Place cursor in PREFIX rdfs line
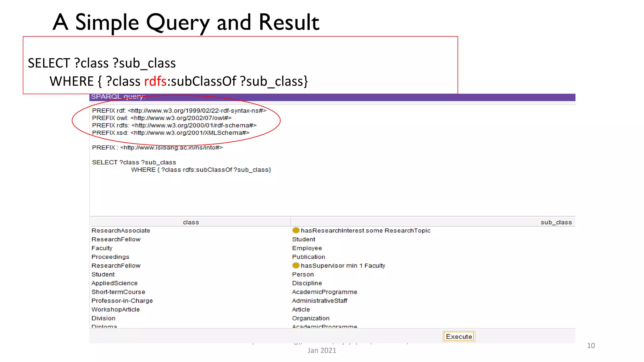This screenshot has width=644, height=362. pos(174,125)
